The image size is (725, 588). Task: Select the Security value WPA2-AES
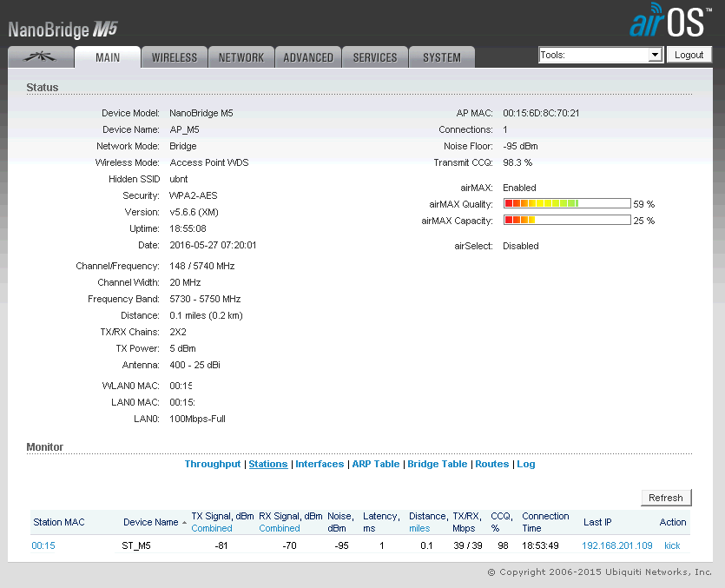coord(194,195)
